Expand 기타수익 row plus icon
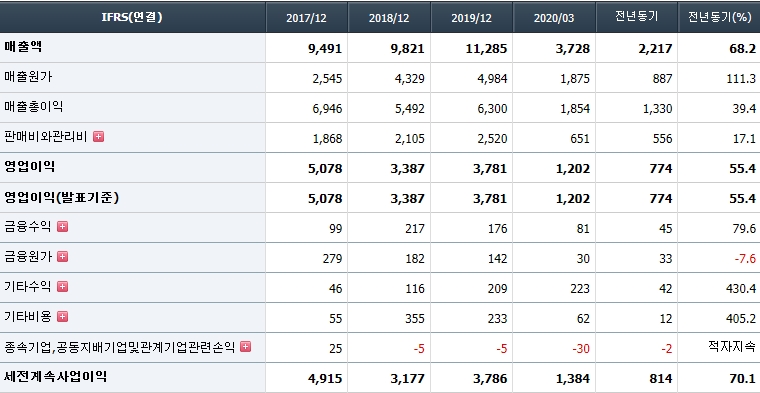 [x=63, y=286]
